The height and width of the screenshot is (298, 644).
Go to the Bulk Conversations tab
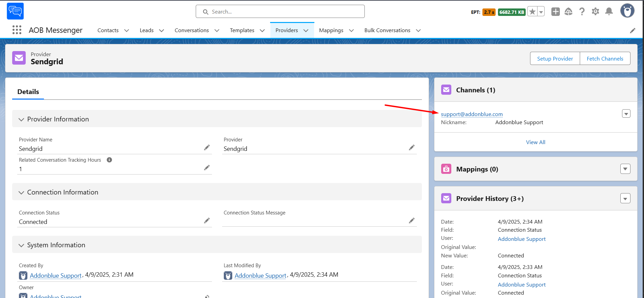(387, 30)
